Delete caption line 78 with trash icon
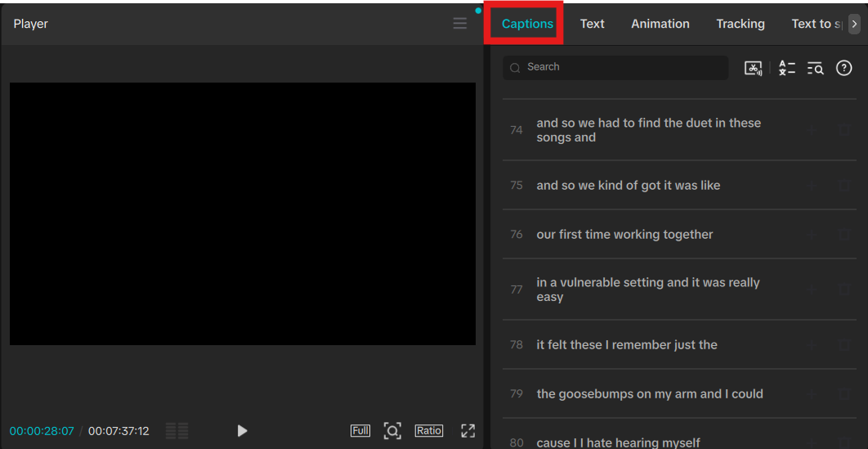The image size is (868, 449). pos(844,345)
